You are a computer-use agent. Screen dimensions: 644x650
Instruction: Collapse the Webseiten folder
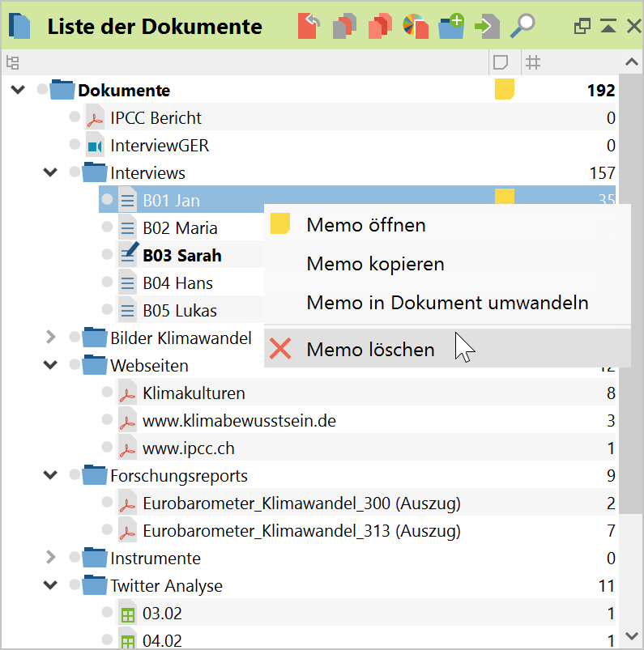[50, 365]
